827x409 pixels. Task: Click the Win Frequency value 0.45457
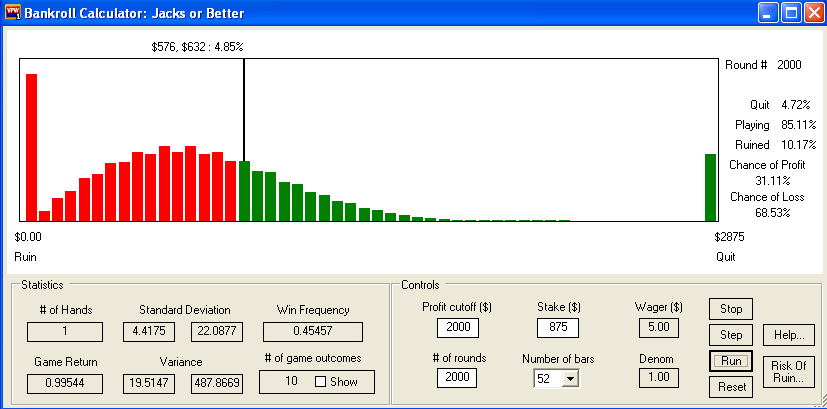pyautogui.click(x=313, y=332)
